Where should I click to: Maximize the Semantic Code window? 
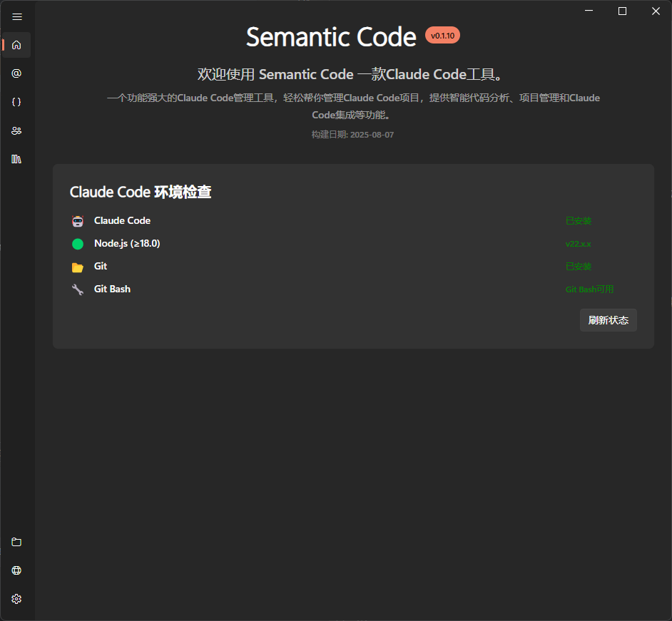[x=622, y=11]
